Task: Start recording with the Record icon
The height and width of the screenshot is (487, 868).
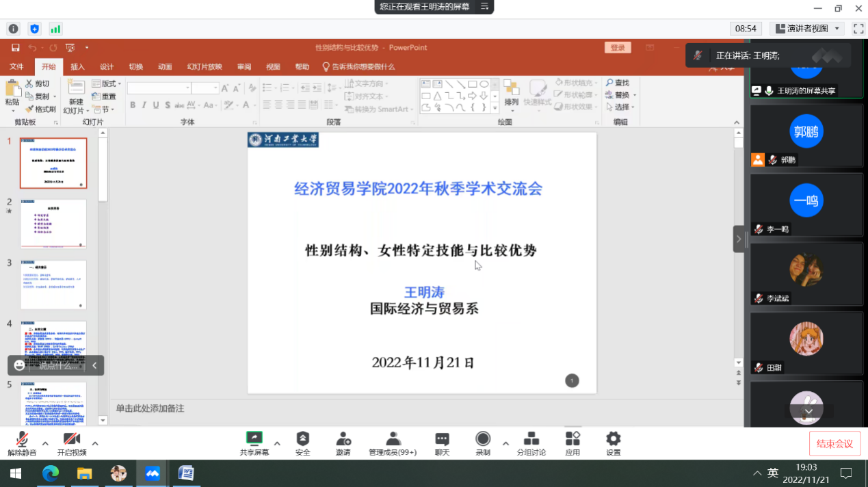Action: [x=483, y=439]
